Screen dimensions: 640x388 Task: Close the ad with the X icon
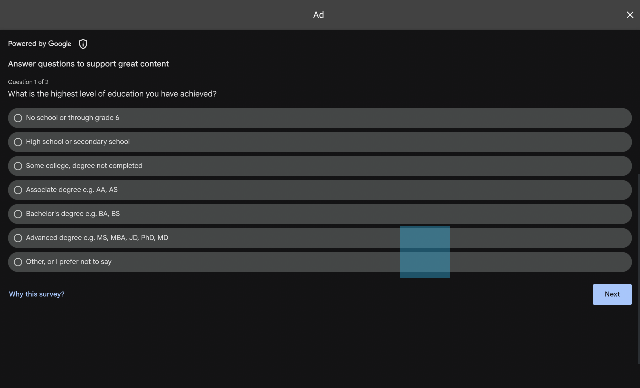point(629,15)
